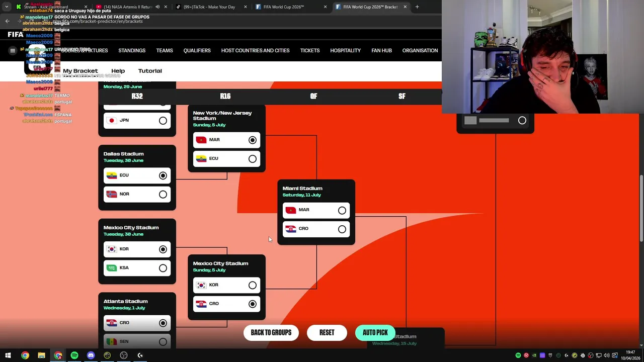Click the browser address bar URL
Image resolution: width=644 pixels, height=362 pixels.
98,21
